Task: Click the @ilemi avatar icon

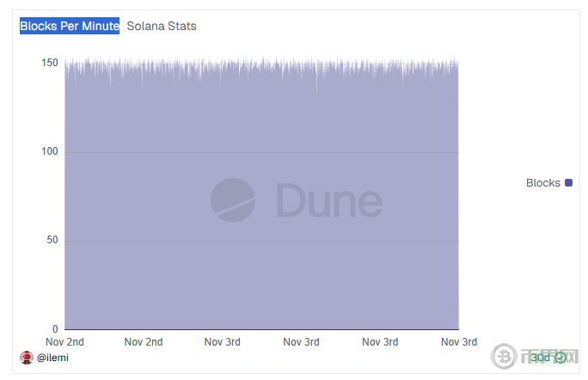Action: point(27,358)
